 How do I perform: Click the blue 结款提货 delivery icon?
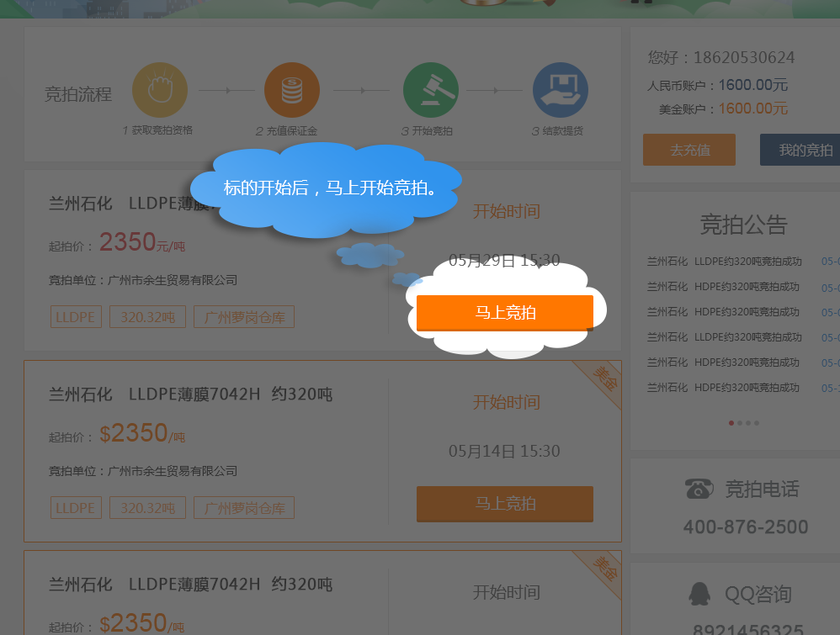pyautogui.click(x=561, y=90)
